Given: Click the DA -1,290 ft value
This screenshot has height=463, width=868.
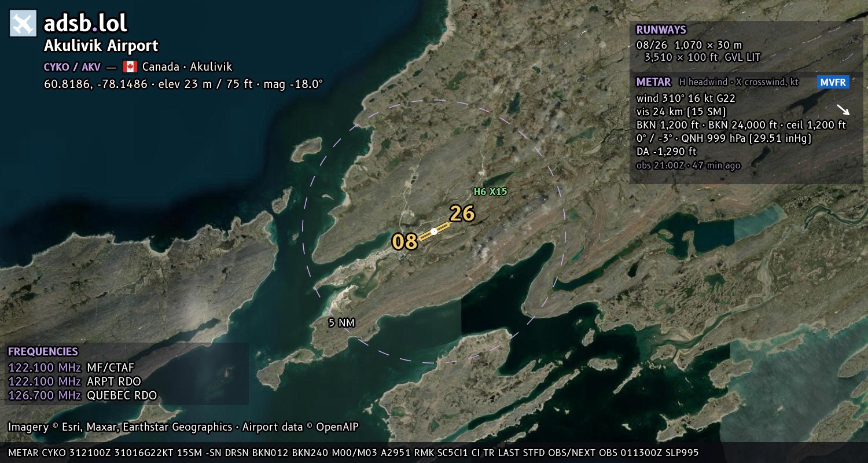Looking at the screenshot, I should pos(666,152).
